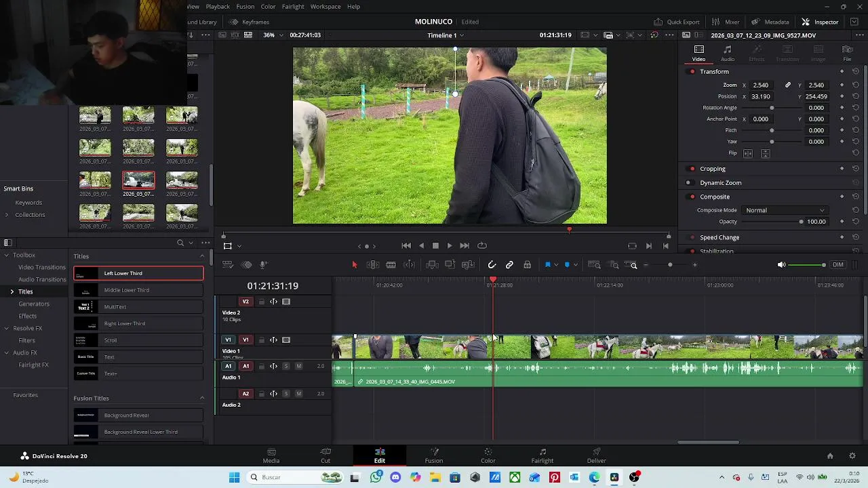This screenshot has width=868, height=488.
Task: Play the timeline forward
Action: pyautogui.click(x=449, y=246)
